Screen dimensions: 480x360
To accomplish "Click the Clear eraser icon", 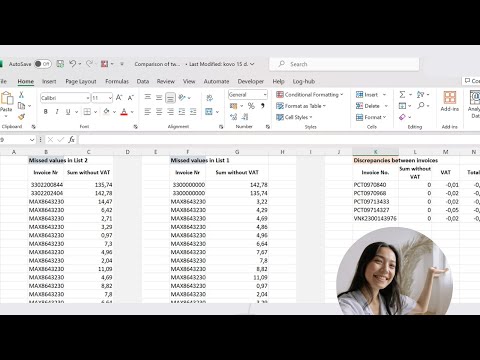I will [x=402, y=117].
